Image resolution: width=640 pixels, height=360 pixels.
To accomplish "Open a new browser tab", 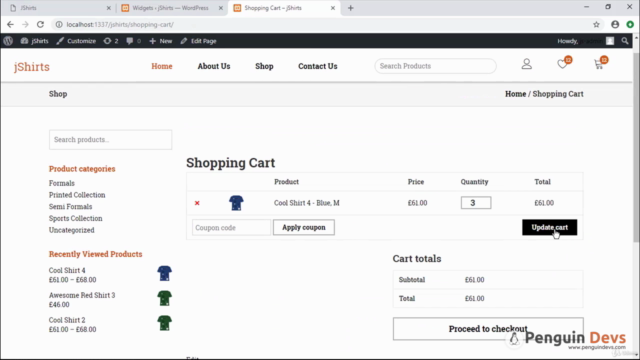I will tap(351, 8).
